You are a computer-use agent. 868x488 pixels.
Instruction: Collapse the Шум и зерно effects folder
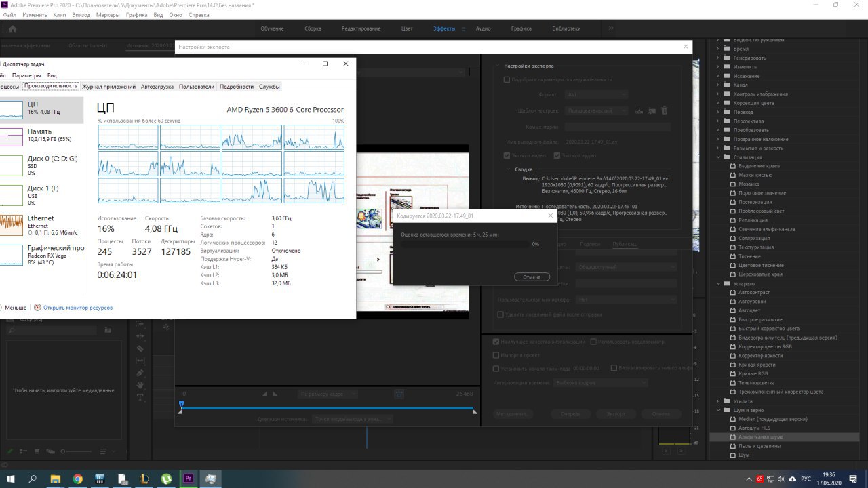719,410
